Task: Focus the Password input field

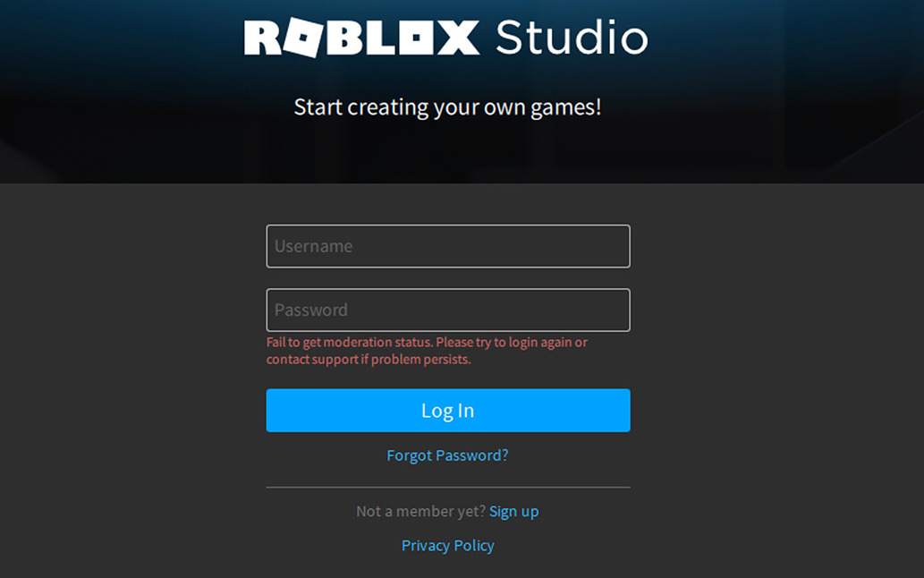Action: coord(447,310)
